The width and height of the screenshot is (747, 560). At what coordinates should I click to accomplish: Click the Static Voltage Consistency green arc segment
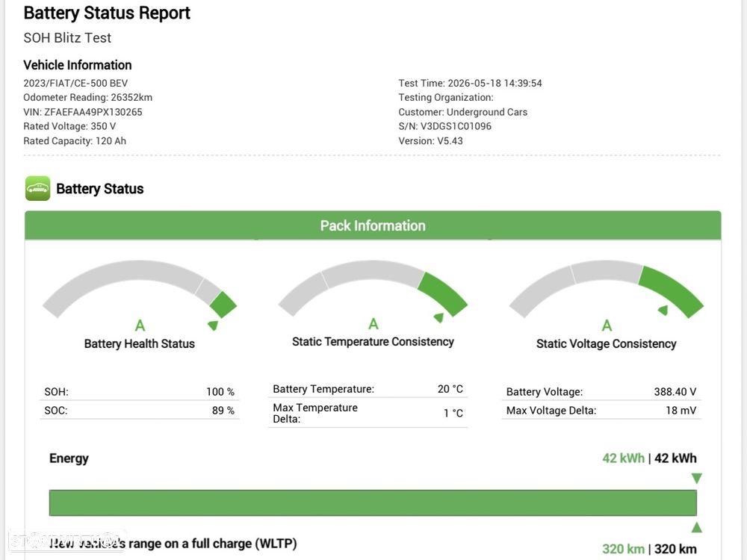[671, 291]
